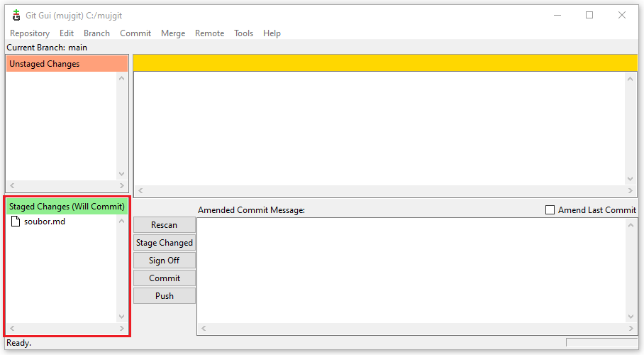This screenshot has width=644, height=355.
Task: Click the yellow diff header bar
Action: tap(385, 63)
